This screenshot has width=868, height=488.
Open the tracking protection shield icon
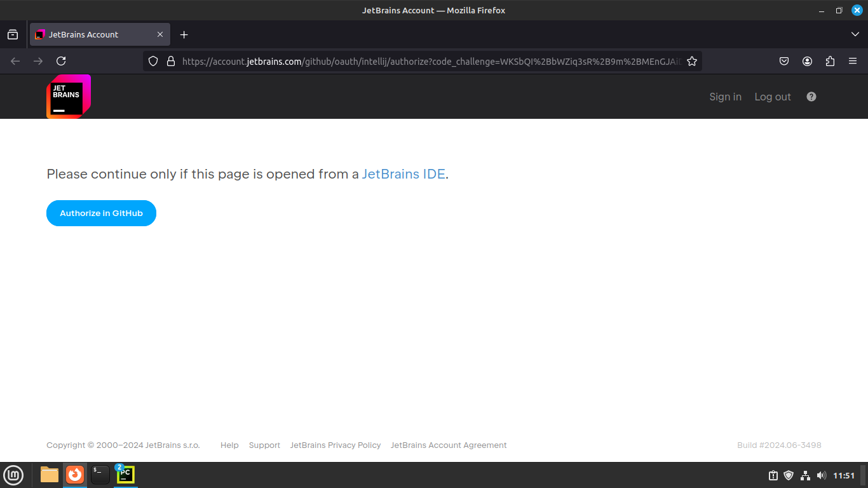[x=153, y=61]
